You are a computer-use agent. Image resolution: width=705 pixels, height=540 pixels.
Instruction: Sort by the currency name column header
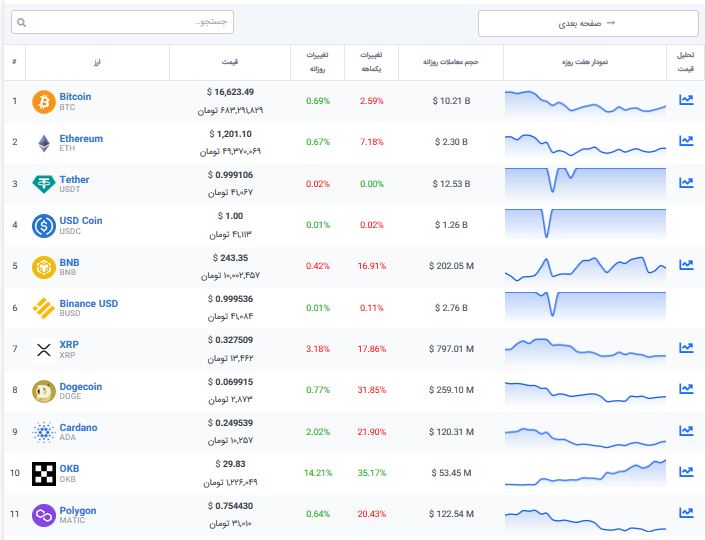point(97,62)
